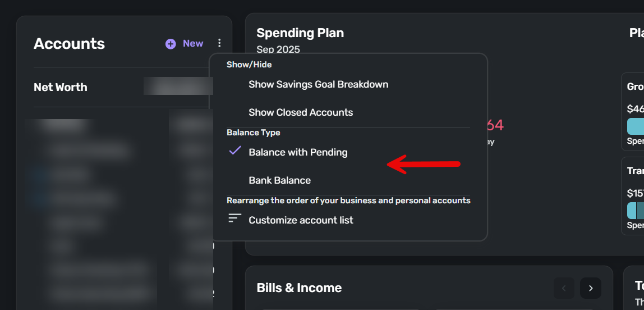Open the Accounts three-dot options menu
This screenshot has width=644, height=310.
tap(219, 43)
